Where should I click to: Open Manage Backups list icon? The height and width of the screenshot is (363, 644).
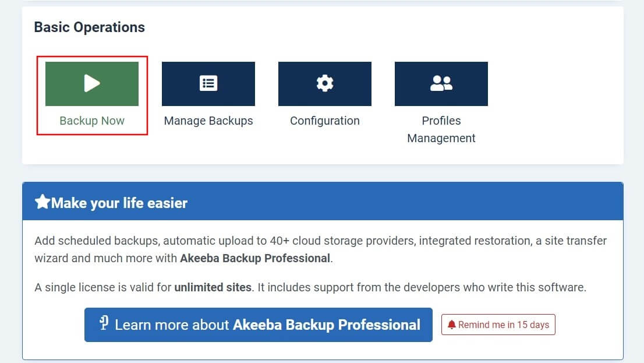pos(208,83)
